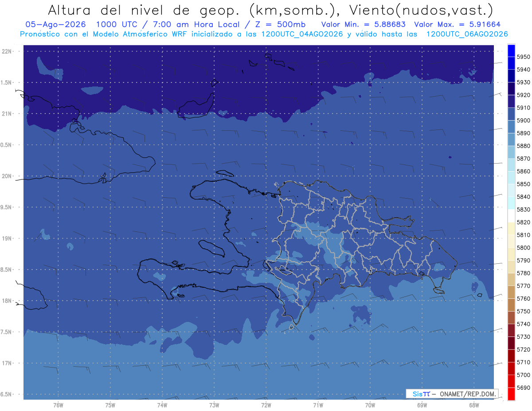Click the '75W' longitude label

pos(110,405)
